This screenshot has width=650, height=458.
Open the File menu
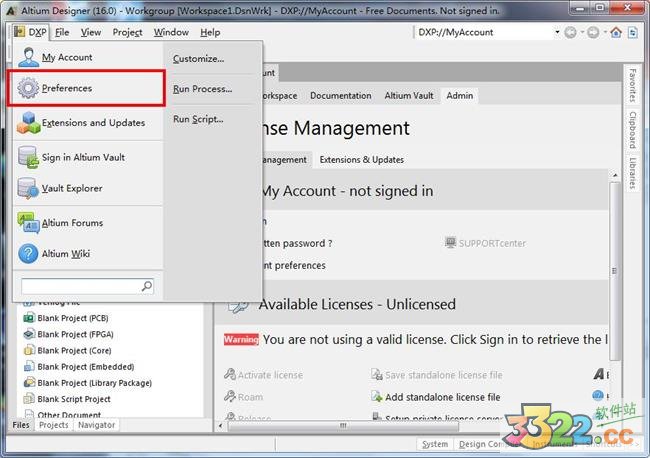pyautogui.click(x=62, y=32)
